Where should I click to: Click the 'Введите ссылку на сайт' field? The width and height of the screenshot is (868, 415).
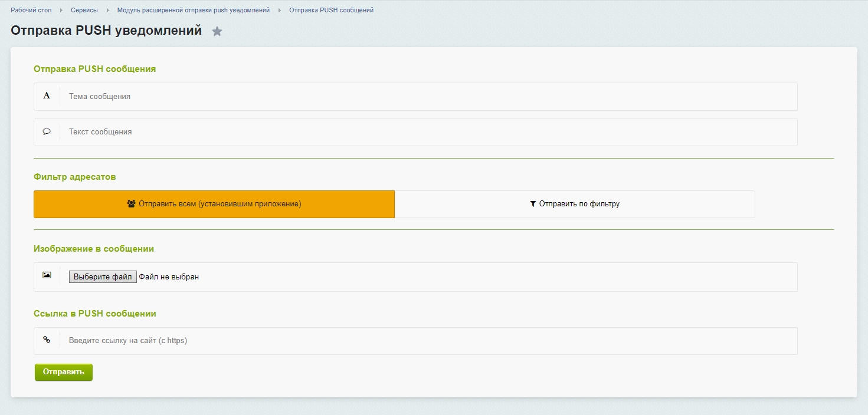pos(428,341)
